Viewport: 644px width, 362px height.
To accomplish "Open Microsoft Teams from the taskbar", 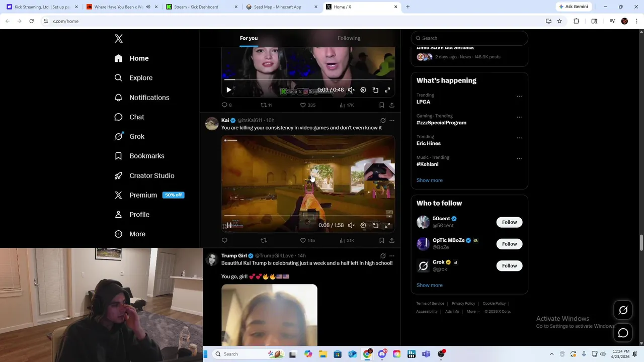I will pyautogui.click(x=426, y=354).
